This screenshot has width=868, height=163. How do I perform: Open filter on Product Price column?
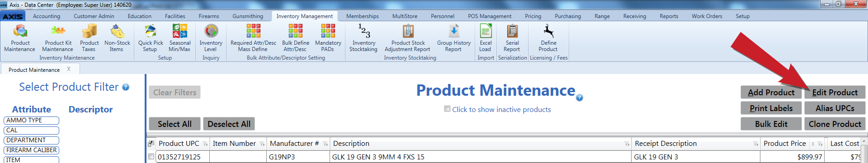click(820, 144)
